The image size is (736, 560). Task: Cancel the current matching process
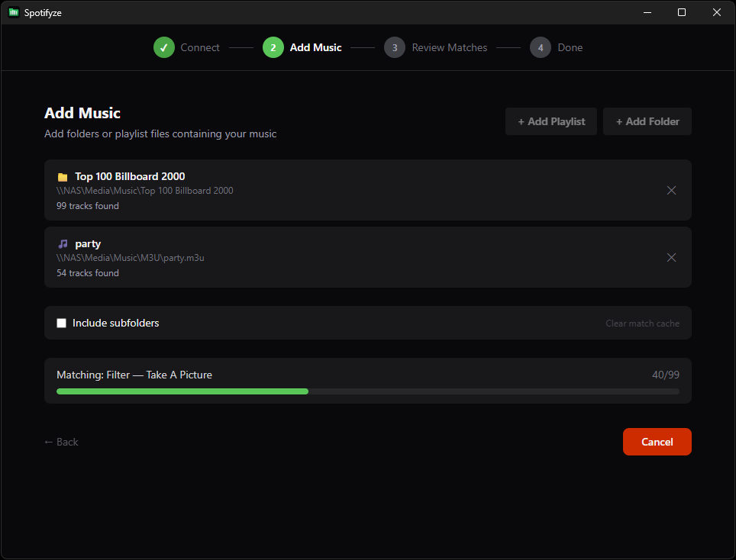pyautogui.click(x=657, y=442)
